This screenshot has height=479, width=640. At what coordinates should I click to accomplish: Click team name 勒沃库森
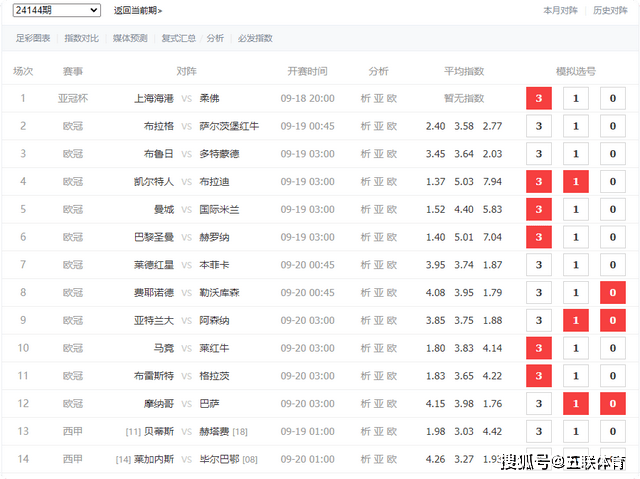pos(219,293)
